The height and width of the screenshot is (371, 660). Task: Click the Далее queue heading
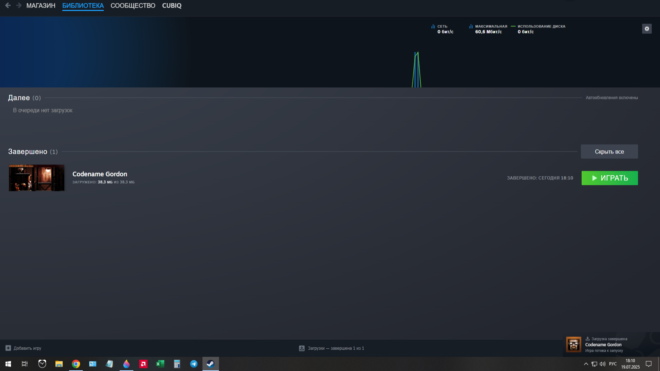(x=19, y=98)
